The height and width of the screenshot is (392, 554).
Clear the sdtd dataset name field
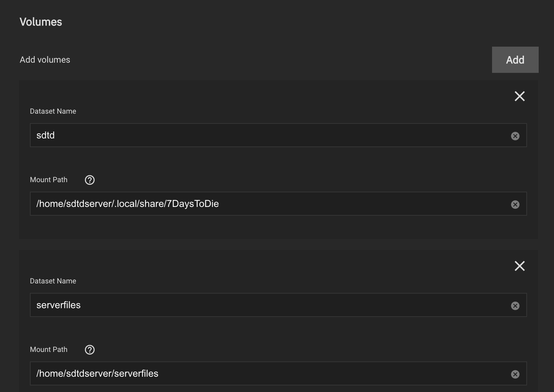coord(515,136)
